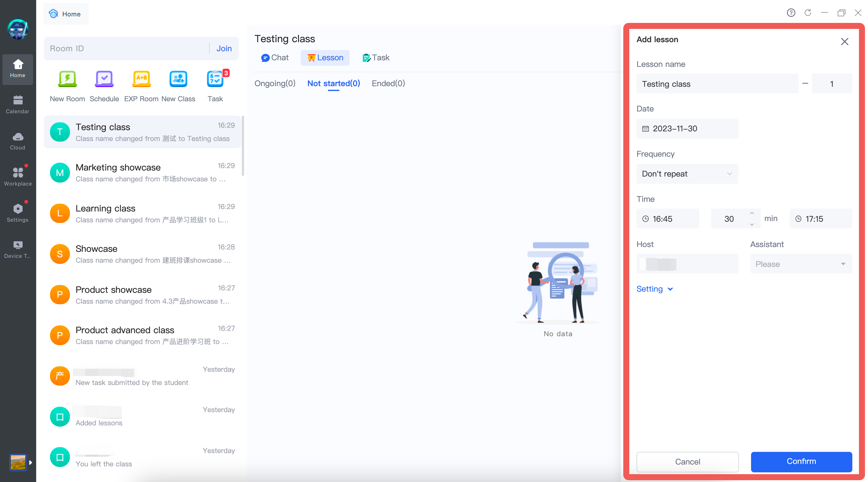Screen dimensions: 868x482
Task: Open the Assistant selection dropdown
Action: click(800, 264)
